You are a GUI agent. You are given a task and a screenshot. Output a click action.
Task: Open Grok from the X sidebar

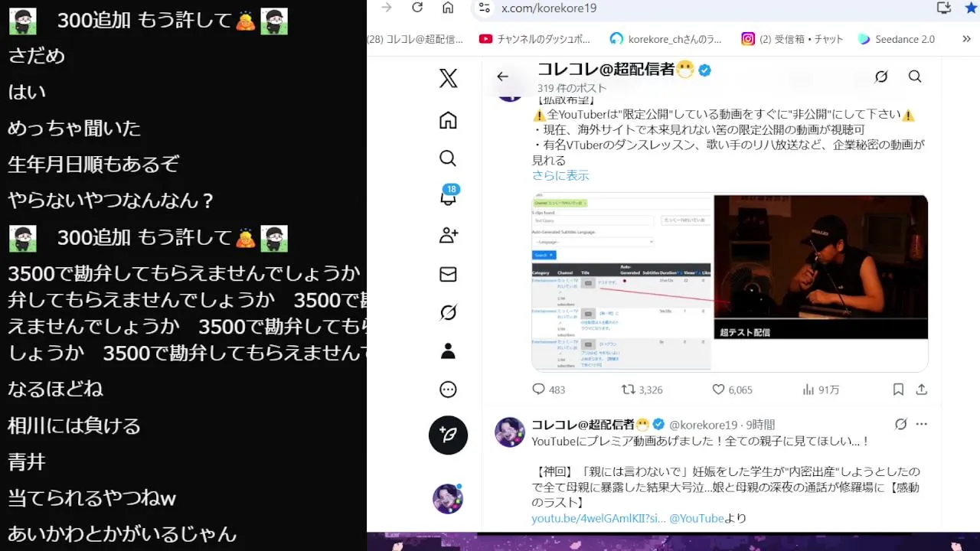tap(449, 312)
